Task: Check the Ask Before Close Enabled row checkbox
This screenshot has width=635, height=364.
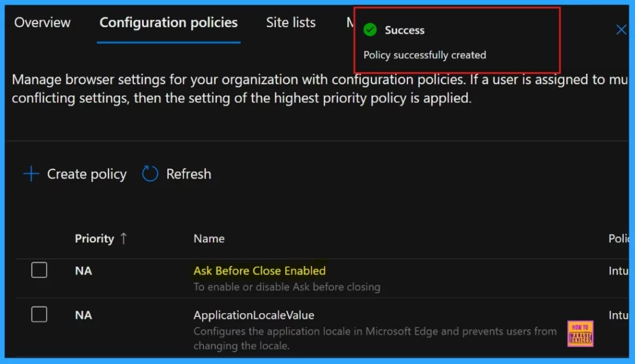Action: point(39,270)
